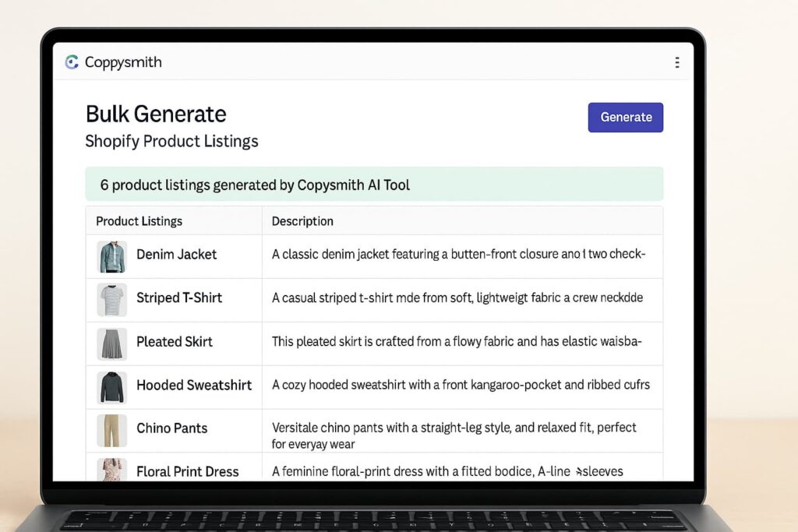Viewport: 798px width, 532px height.
Task: Click the Denim Jacket listing name
Action: 177,254
